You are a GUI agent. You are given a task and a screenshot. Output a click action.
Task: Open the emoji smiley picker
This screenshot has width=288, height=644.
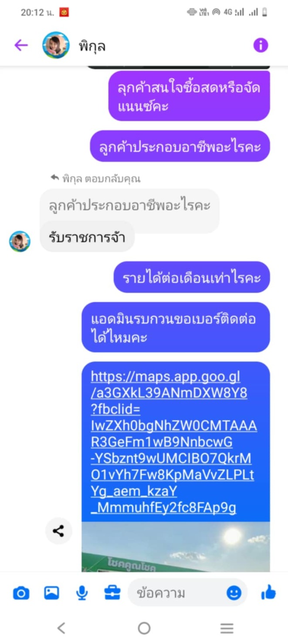click(234, 593)
